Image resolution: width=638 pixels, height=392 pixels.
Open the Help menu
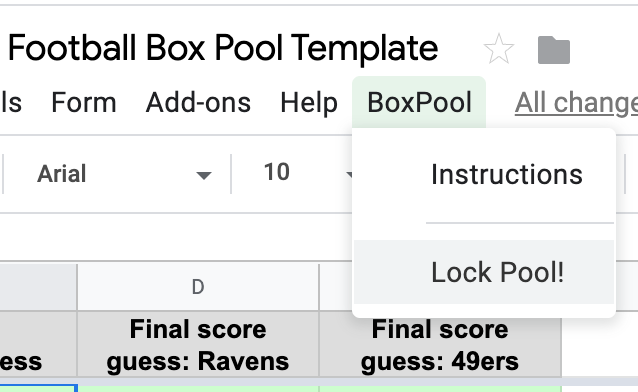309,102
